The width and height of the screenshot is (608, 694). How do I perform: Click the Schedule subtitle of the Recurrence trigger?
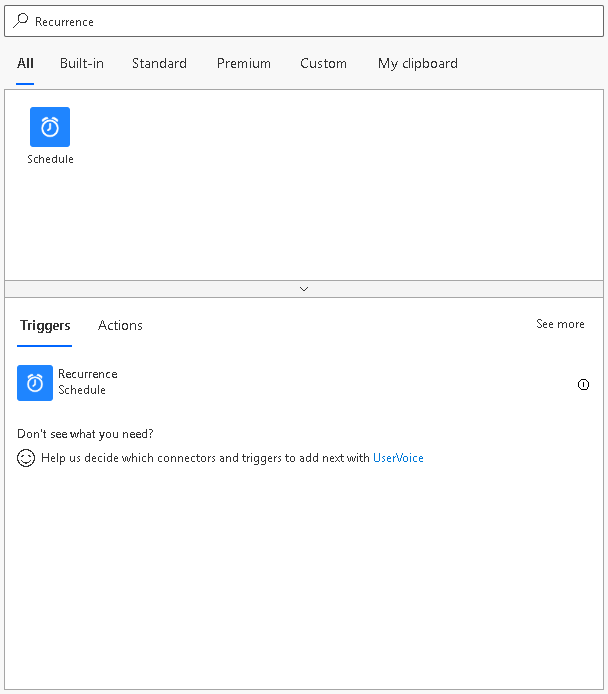(82, 390)
